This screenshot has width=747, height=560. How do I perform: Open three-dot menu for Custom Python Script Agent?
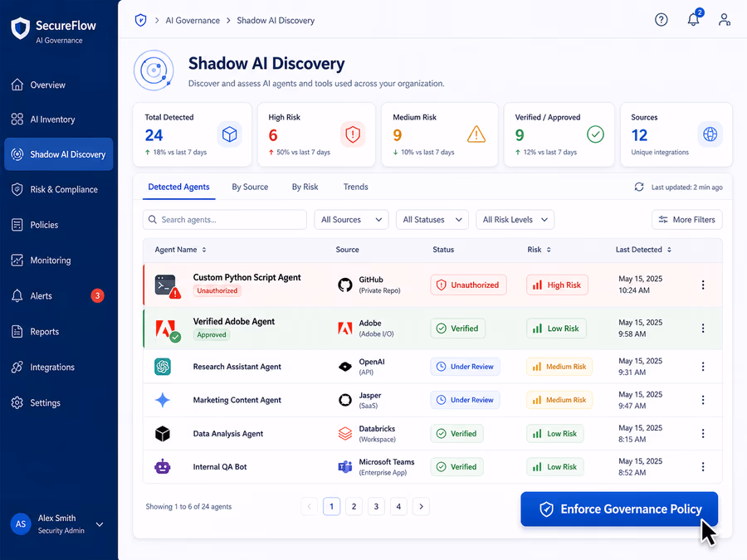tap(703, 285)
